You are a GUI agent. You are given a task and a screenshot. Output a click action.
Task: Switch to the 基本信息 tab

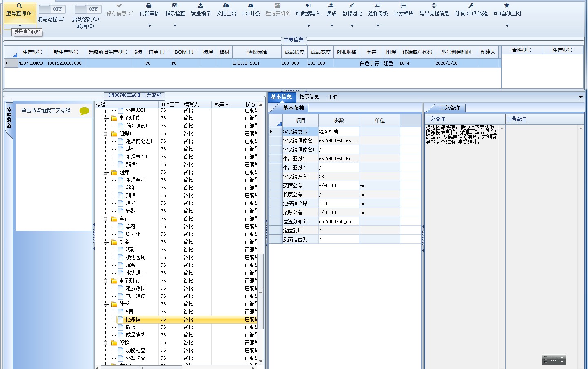click(281, 97)
